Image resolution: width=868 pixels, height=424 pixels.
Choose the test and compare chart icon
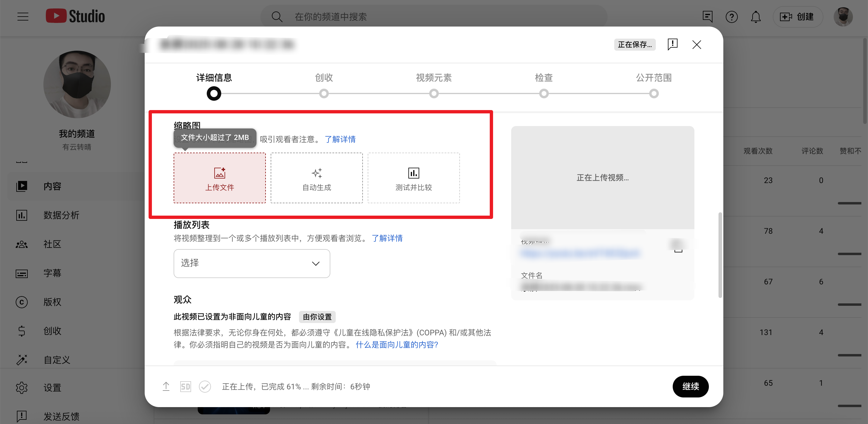coord(414,173)
